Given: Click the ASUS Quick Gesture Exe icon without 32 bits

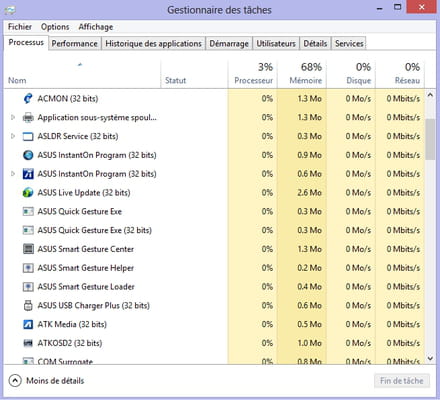Looking at the screenshot, I should pyautogui.click(x=28, y=211).
